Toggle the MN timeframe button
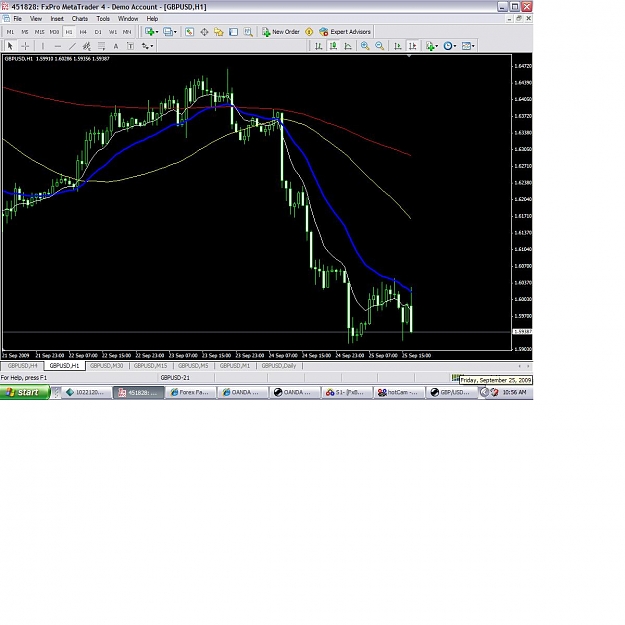 127,32
